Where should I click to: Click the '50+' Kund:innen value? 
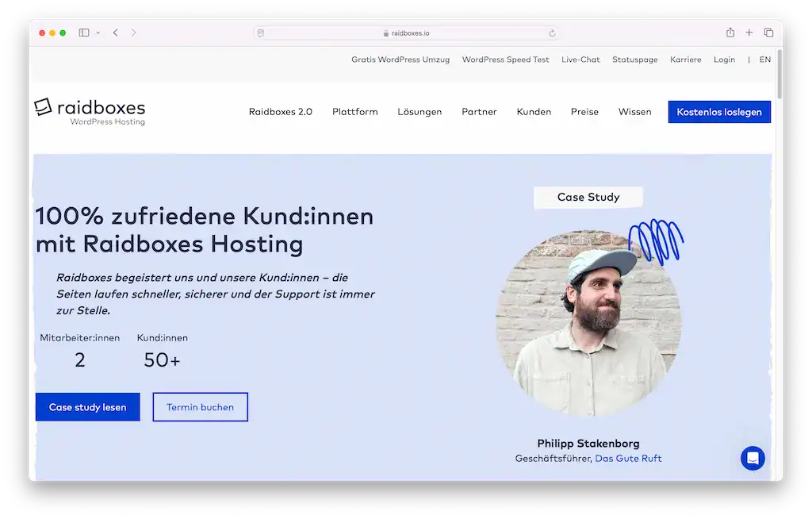pos(162,360)
